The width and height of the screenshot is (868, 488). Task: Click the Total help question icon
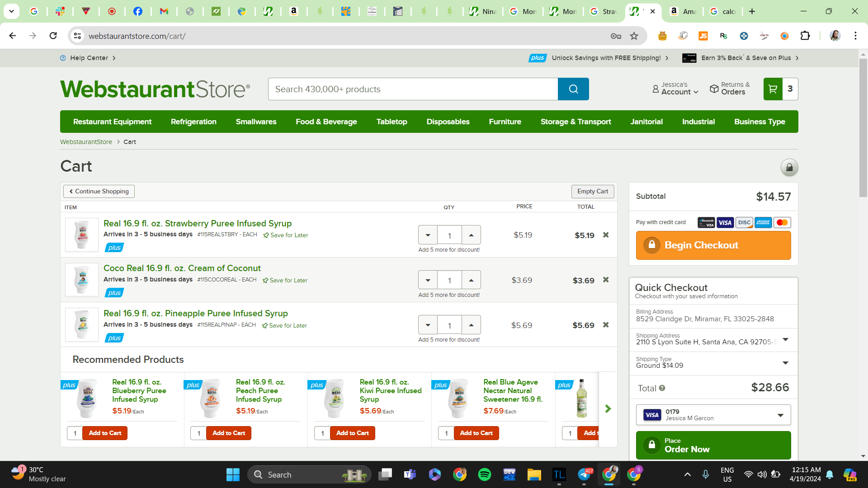pos(662,388)
